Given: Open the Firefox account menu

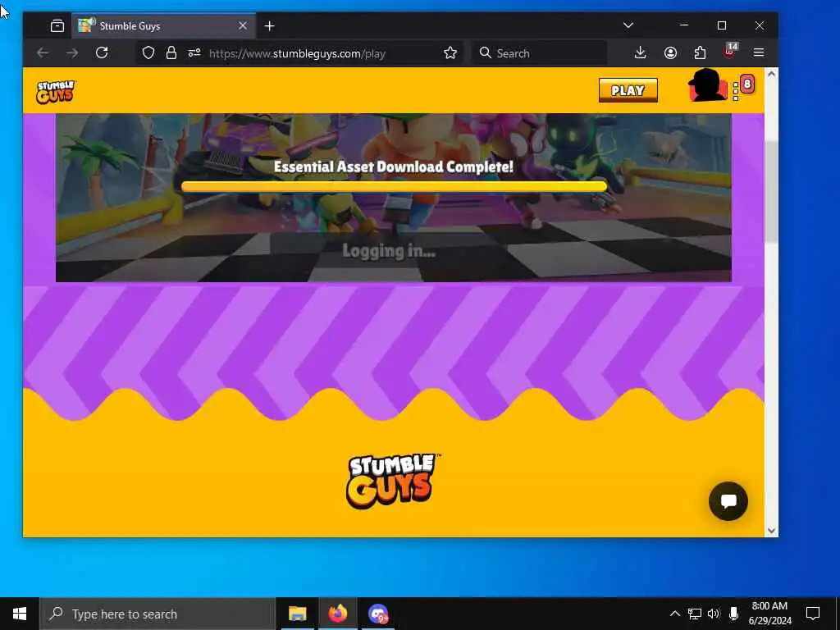Looking at the screenshot, I should [x=670, y=52].
